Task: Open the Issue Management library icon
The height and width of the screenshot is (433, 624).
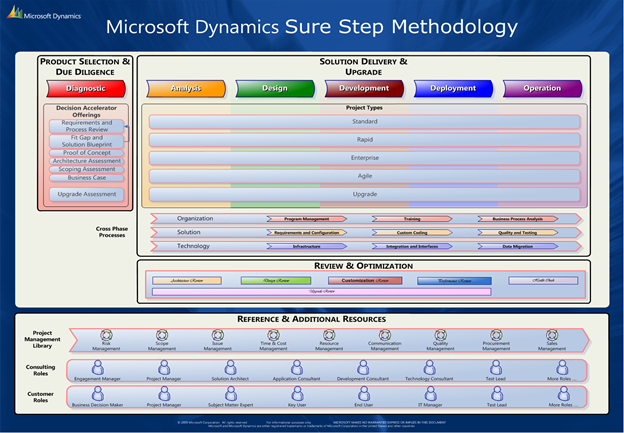Action: (218, 335)
